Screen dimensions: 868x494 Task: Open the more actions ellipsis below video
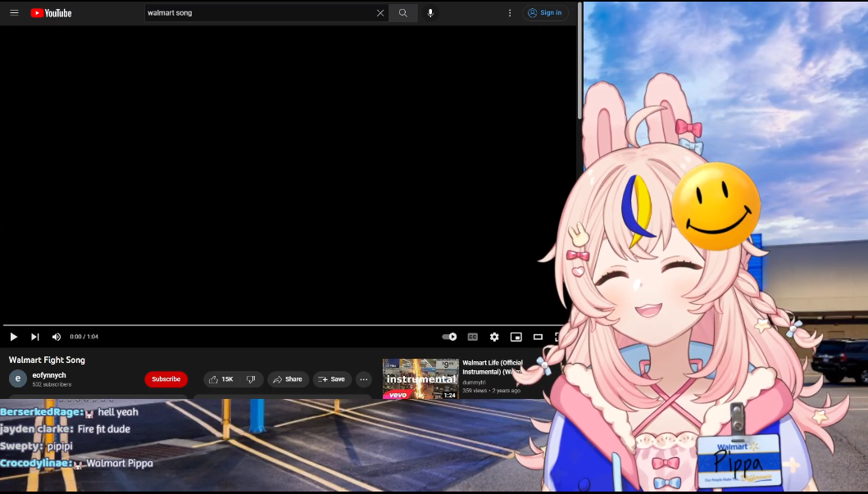click(364, 379)
